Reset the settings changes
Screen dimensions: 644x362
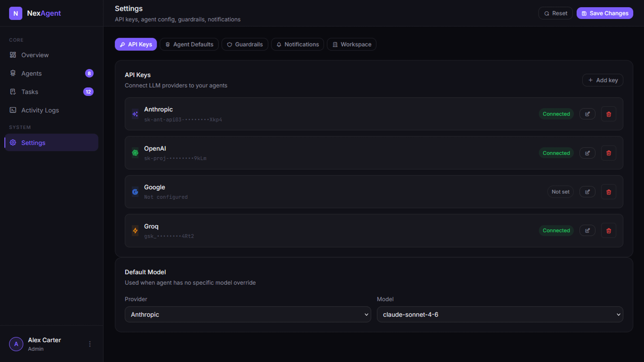point(555,13)
